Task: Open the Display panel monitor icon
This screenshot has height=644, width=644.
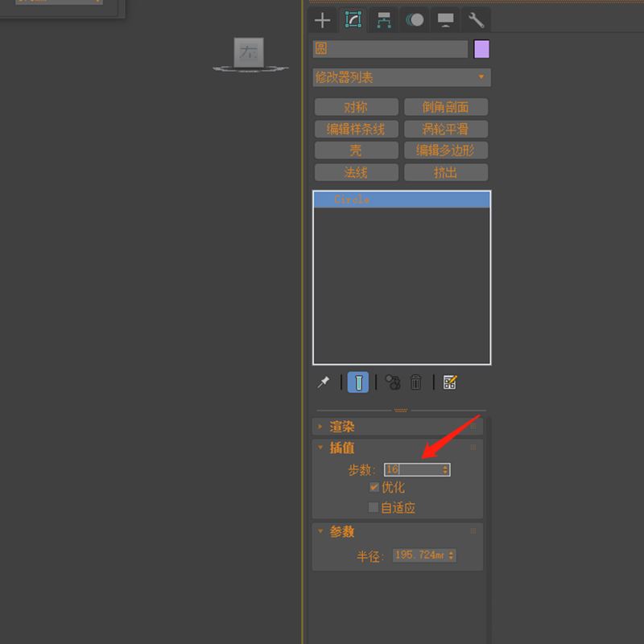Action: click(x=445, y=20)
